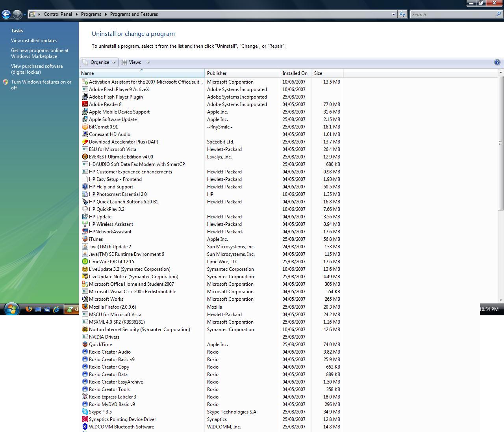Click the taskbar clock showing 10:54 PM

pyautogui.click(x=489, y=309)
